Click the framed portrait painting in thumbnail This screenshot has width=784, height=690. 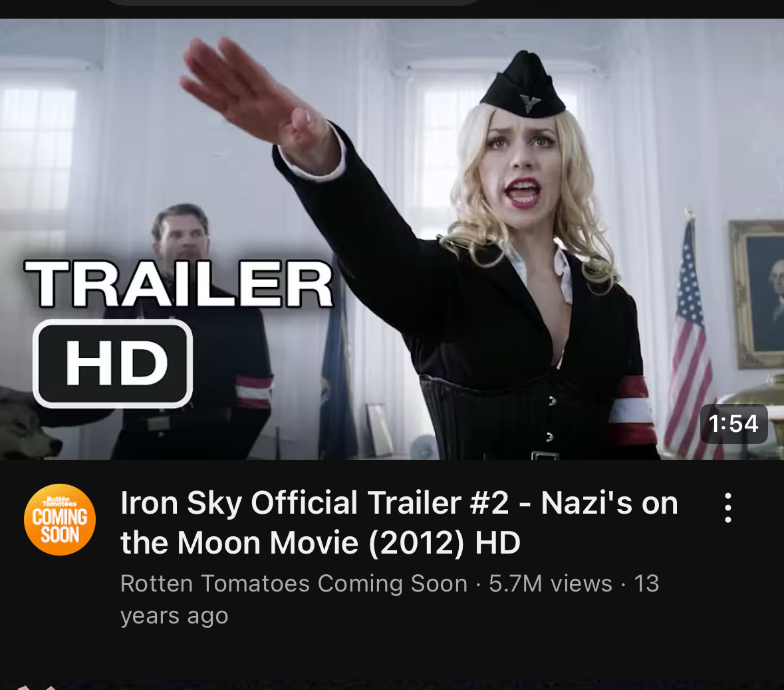coord(757,294)
